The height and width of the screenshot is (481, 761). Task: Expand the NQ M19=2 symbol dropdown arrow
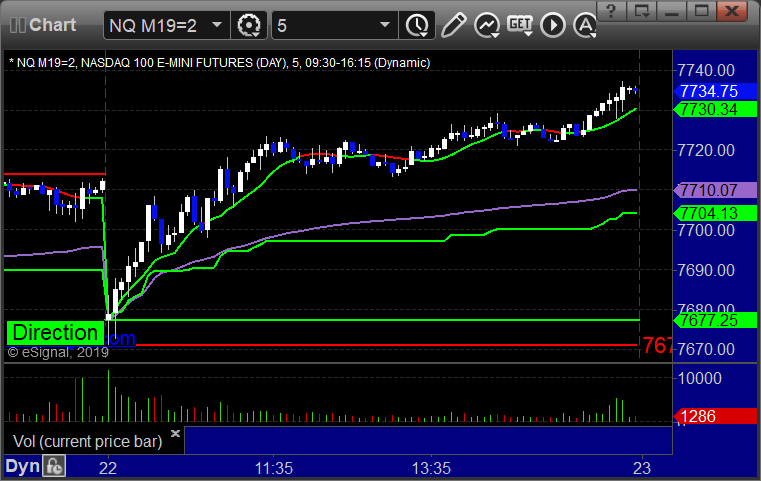click(x=217, y=25)
